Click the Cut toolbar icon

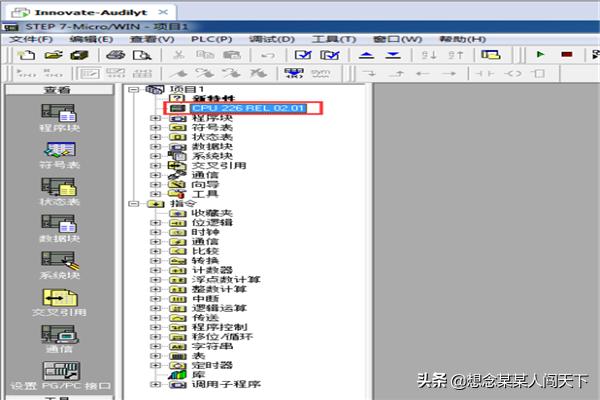click(178, 55)
